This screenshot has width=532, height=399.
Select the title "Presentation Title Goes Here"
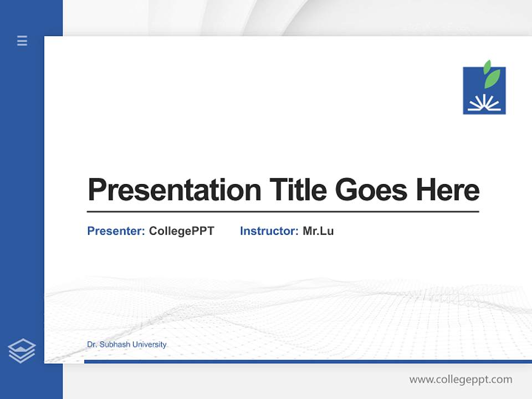point(283,190)
